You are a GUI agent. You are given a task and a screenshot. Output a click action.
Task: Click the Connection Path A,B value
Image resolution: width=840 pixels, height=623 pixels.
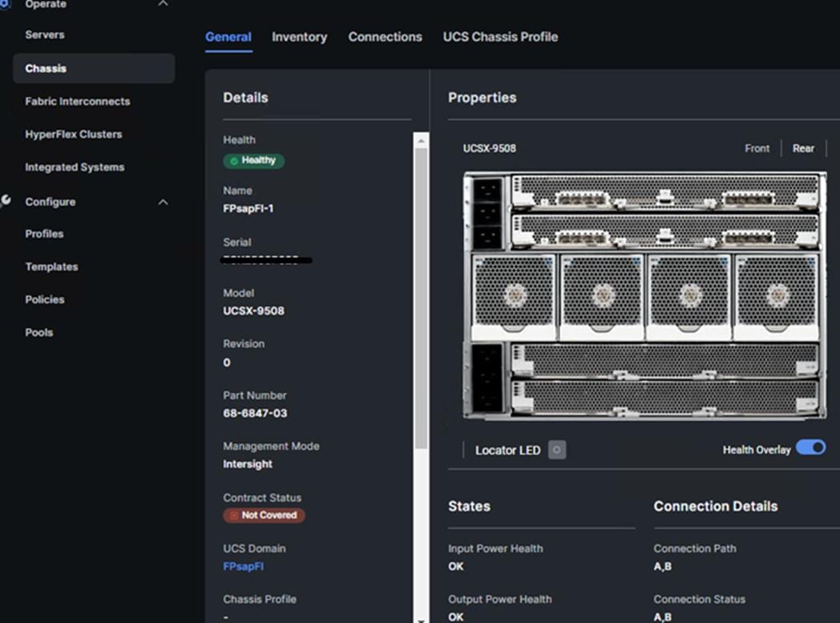click(x=662, y=567)
